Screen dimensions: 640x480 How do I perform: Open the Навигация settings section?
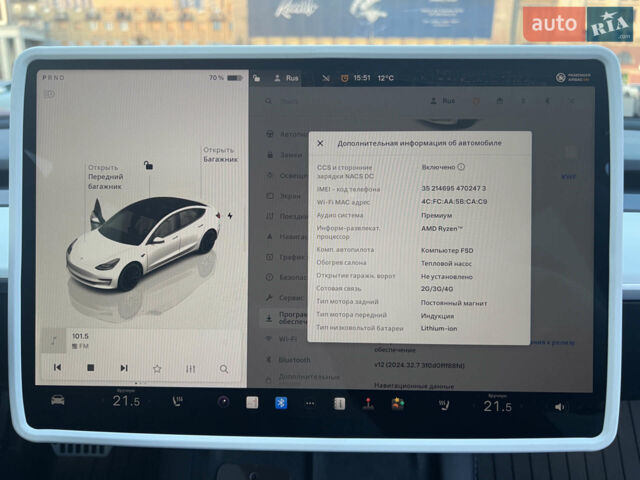pos(287,236)
